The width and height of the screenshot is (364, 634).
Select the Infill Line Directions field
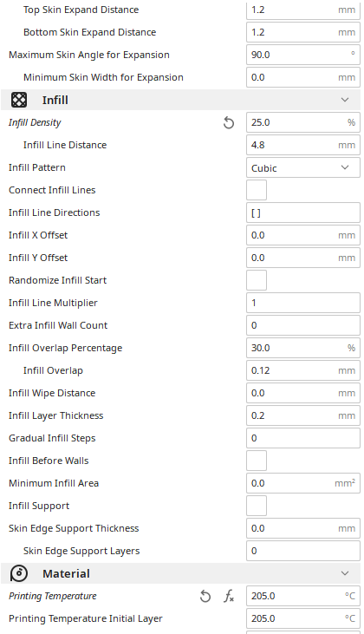point(303,212)
